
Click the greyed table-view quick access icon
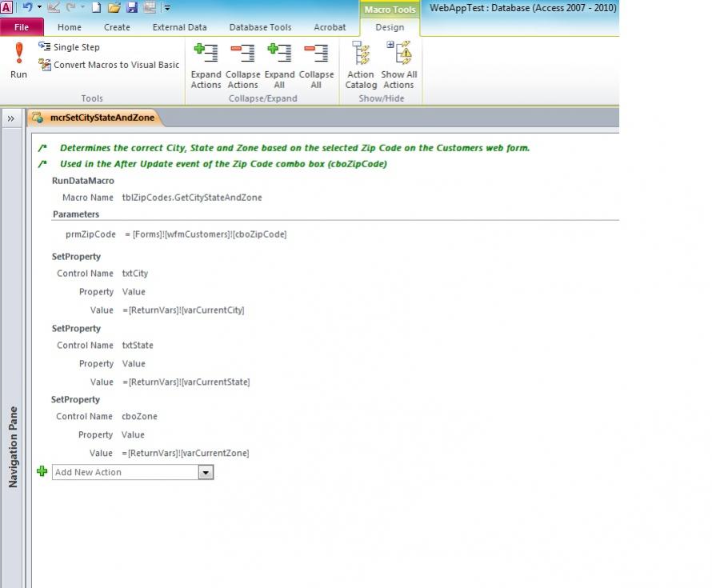pyautogui.click(x=150, y=7)
